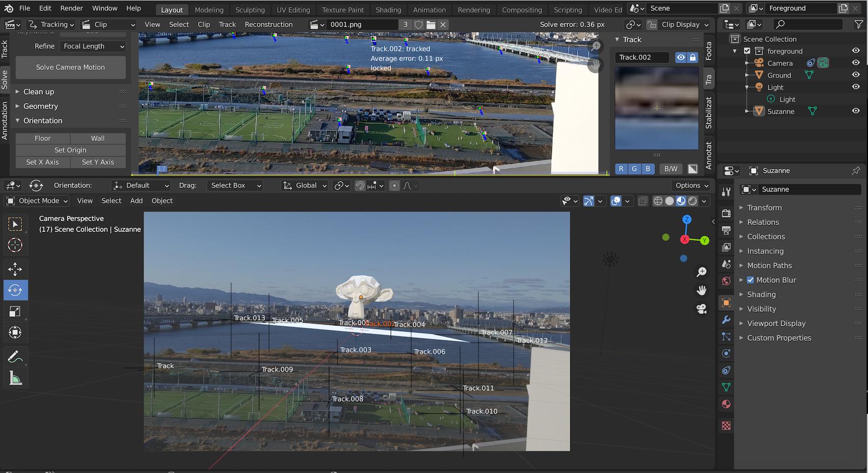868x473 pixels.
Task: Open the Object Constraints tab icon
Action: click(726, 370)
